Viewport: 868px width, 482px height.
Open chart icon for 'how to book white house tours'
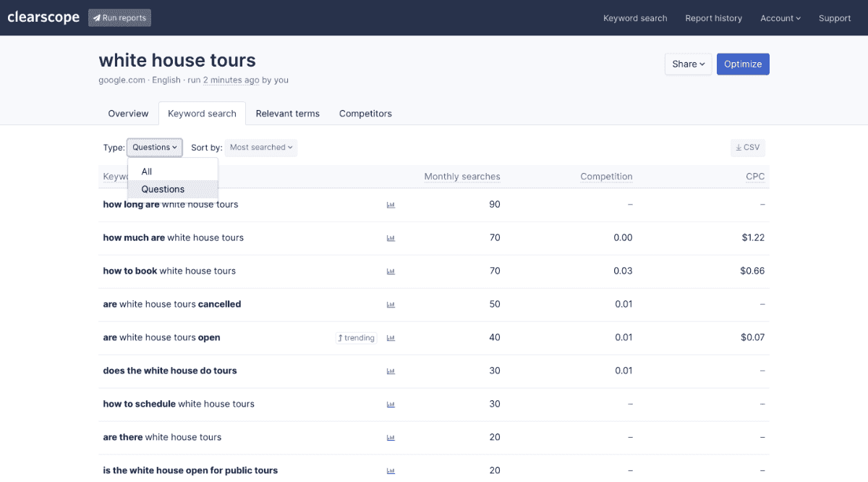391,271
